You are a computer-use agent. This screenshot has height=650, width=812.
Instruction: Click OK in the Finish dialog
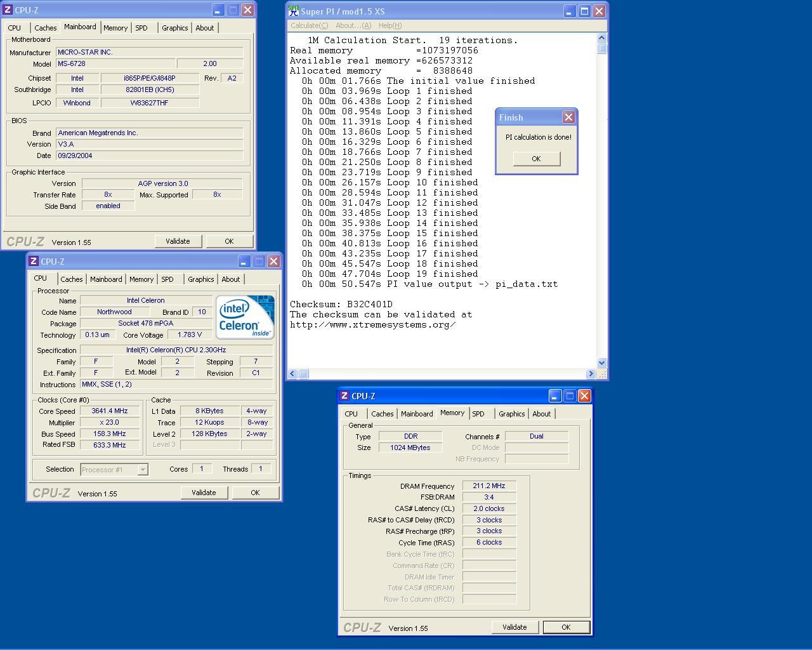[x=536, y=159]
